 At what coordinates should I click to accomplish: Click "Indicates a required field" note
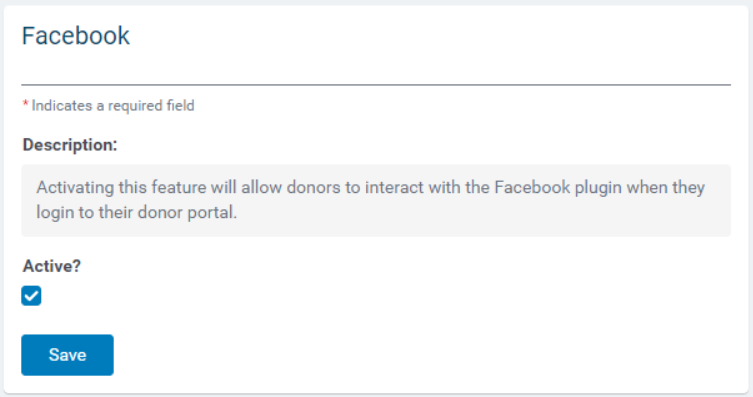(113, 106)
